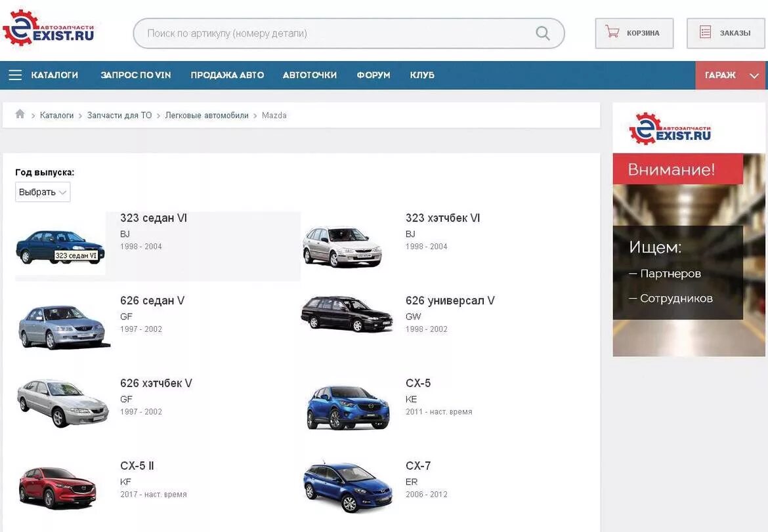Click the KE body code text
This screenshot has height=532, width=768.
click(411, 399)
